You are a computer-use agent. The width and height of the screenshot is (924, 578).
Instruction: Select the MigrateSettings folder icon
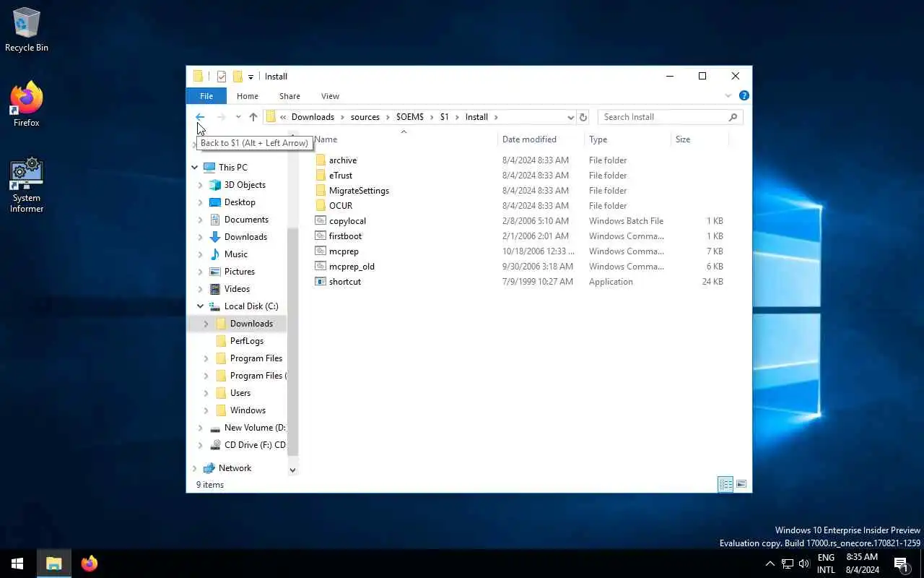pyautogui.click(x=321, y=191)
